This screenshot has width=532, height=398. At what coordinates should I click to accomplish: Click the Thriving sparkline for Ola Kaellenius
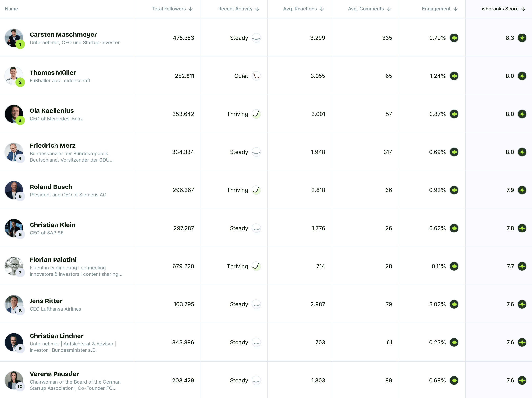coord(256,114)
